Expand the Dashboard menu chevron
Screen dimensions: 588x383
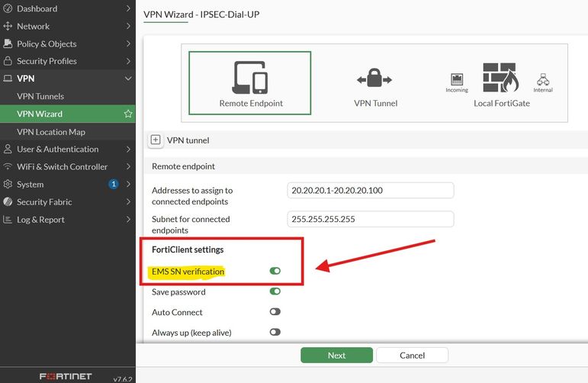click(x=128, y=8)
